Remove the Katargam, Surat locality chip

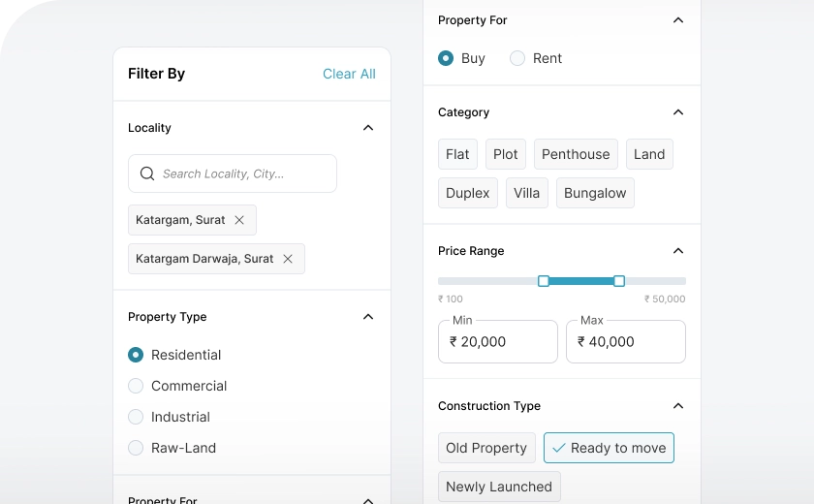[x=239, y=220]
